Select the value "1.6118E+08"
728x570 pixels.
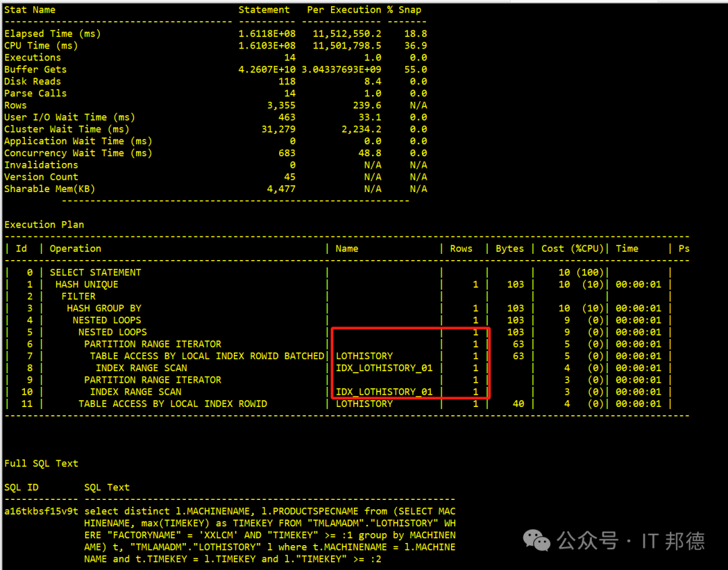coord(267,34)
